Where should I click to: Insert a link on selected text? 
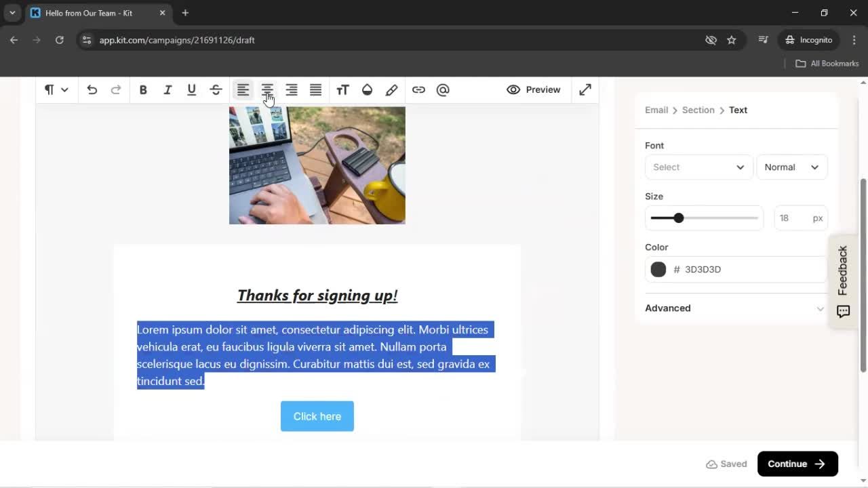click(418, 89)
